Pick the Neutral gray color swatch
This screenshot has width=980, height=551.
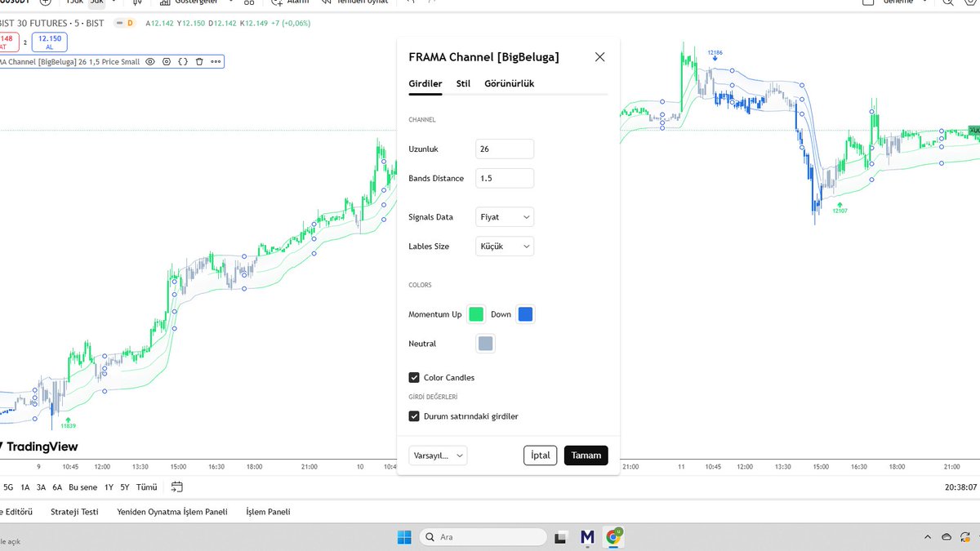485,344
